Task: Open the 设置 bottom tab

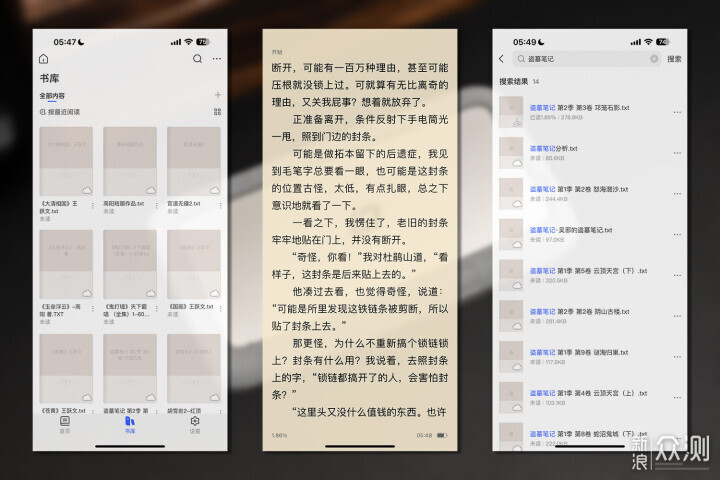Action: 195,425
